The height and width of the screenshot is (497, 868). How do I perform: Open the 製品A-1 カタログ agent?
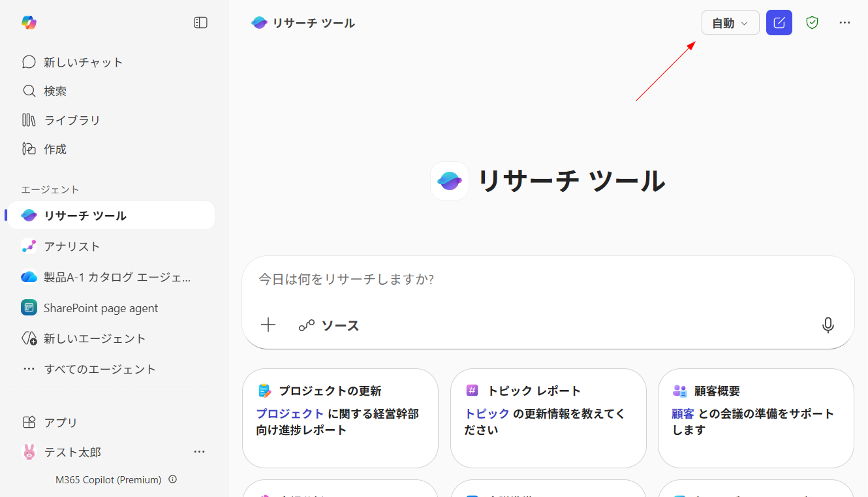coord(117,277)
